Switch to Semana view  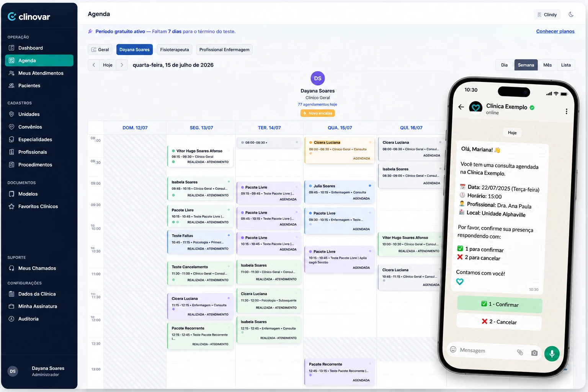(526, 65)
